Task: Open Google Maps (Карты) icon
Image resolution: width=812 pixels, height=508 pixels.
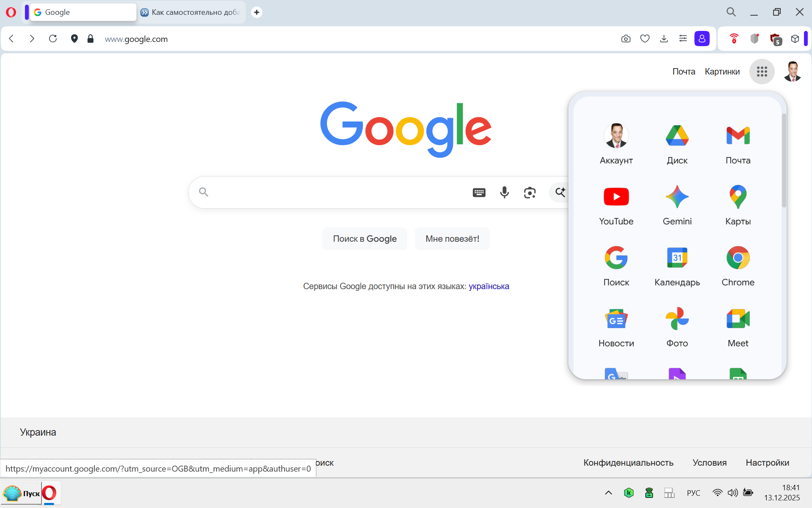Action: click(738, 197)
